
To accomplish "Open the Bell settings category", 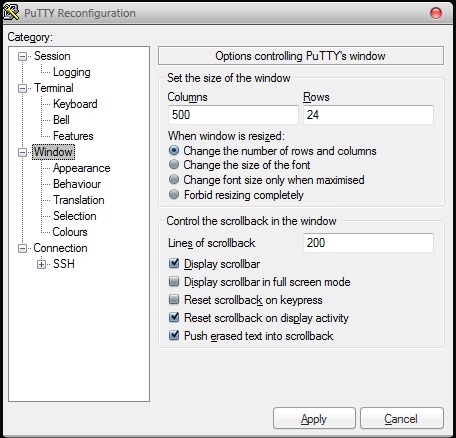I will coord(61,120).
